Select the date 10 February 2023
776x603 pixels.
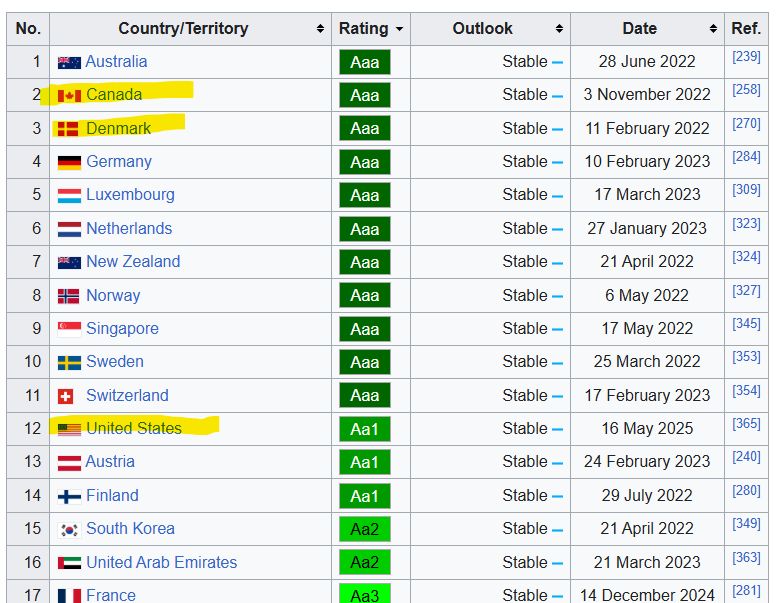[x=647, y=161]
